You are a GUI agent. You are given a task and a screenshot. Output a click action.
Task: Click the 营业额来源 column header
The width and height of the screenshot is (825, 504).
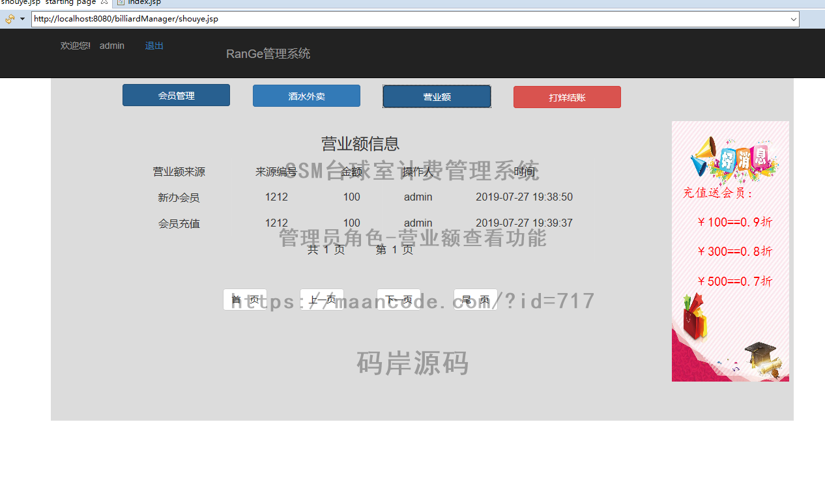179,171
